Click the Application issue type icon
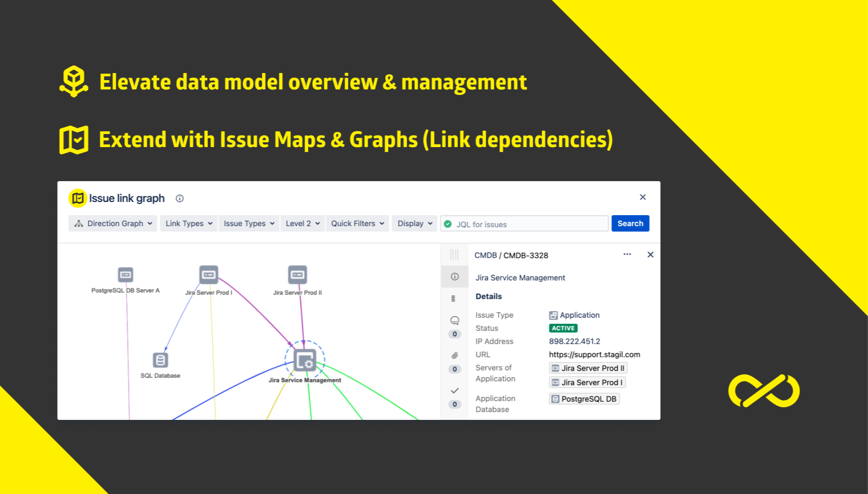868x494 pixels. click(x=554, y=316)
